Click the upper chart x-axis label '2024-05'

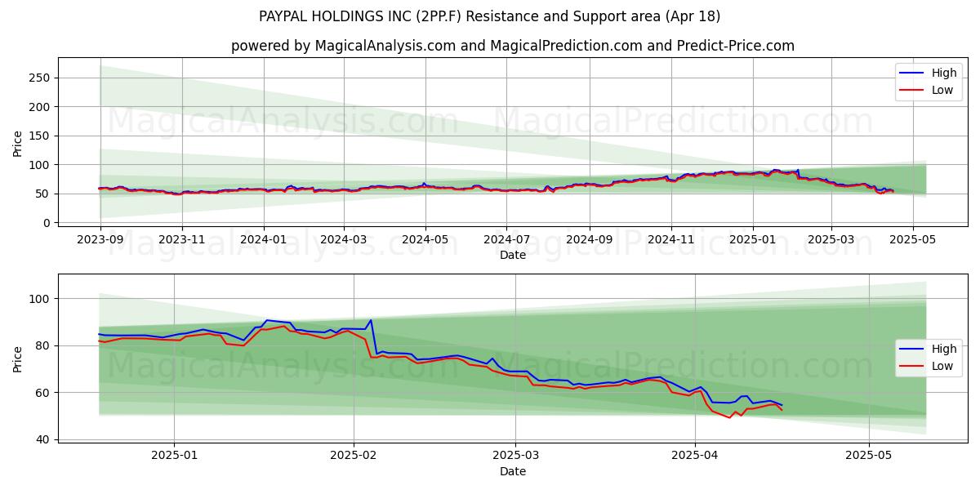click(x=425, y=242)
